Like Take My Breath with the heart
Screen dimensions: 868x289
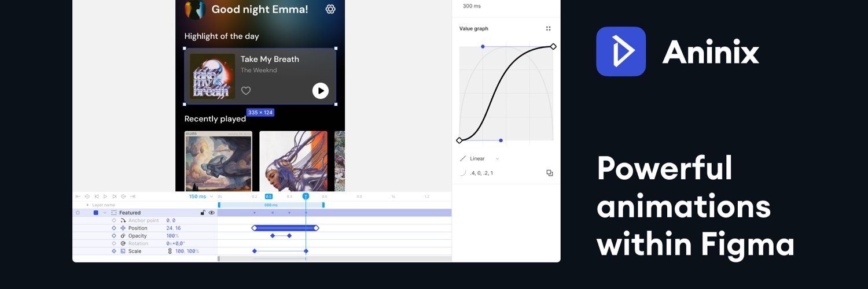tap(246, 91)
